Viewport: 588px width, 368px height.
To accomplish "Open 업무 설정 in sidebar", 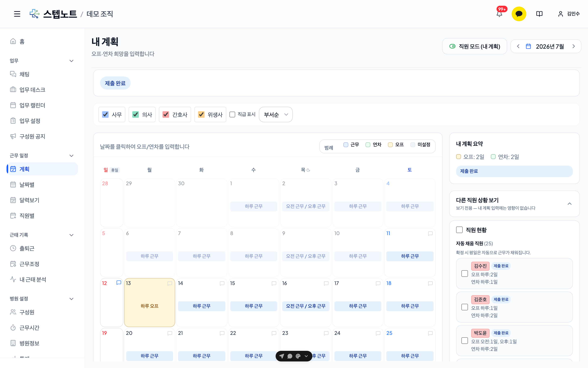I will tap(42, 121).
